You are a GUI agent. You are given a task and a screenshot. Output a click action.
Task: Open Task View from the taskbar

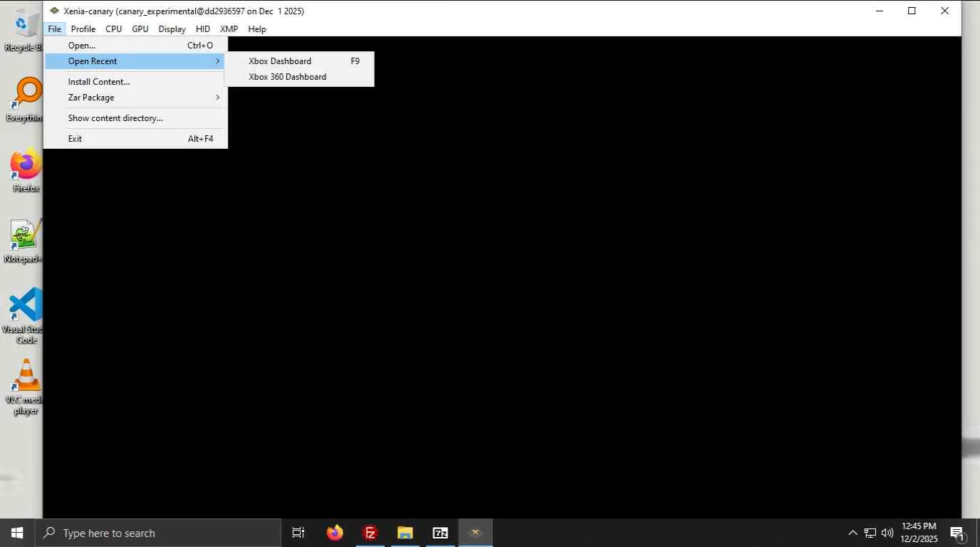[298, 533]
